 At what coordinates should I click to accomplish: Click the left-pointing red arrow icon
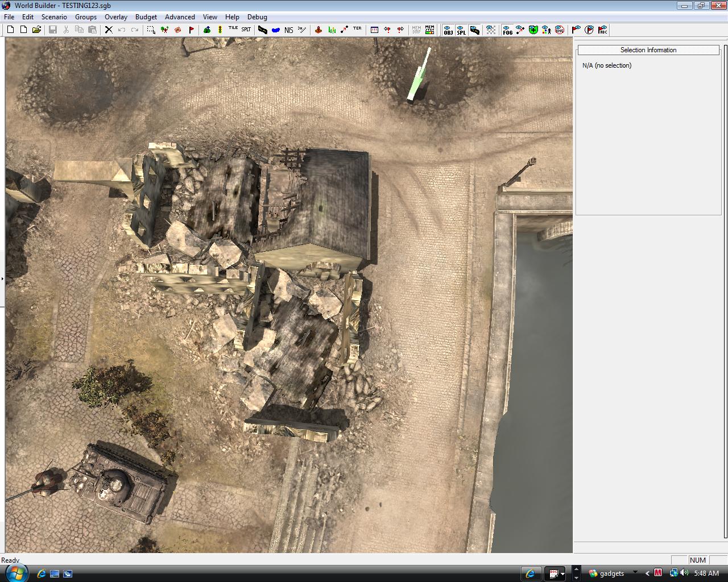tap(387, 30)
